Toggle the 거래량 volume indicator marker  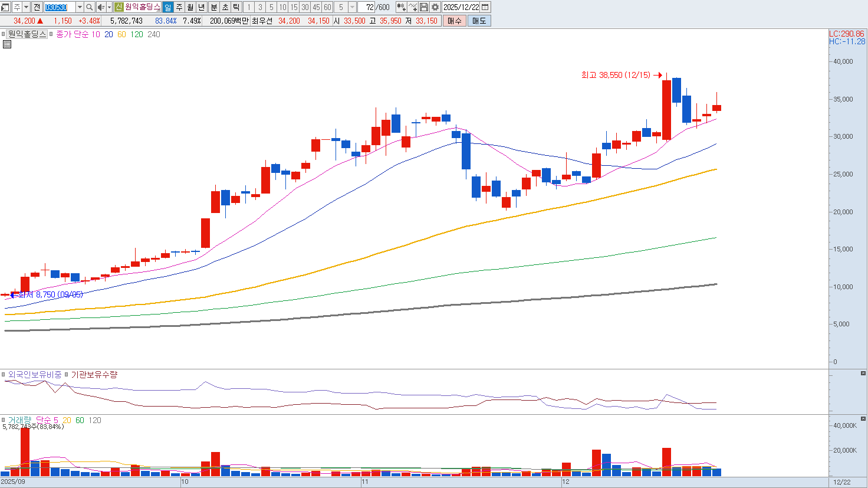point(4,420)
